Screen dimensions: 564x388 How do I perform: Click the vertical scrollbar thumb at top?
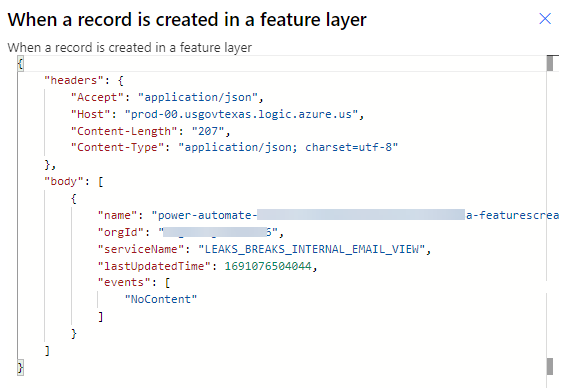click(550, 64)
